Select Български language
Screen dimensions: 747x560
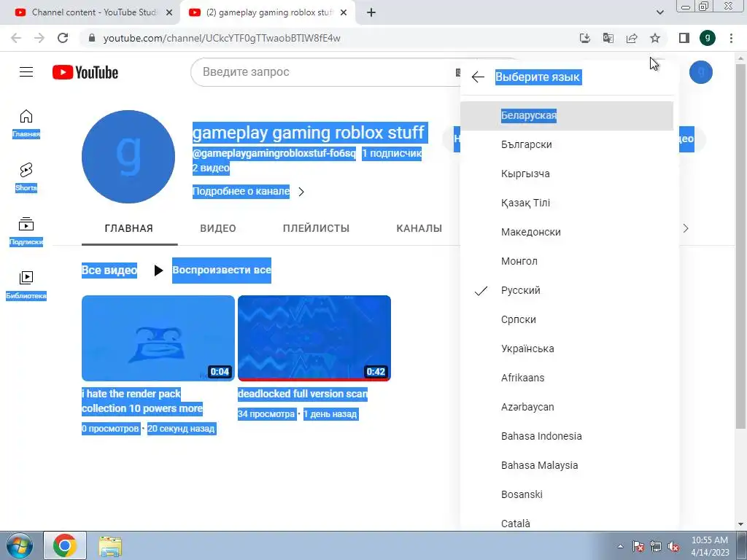coord(566,145)
